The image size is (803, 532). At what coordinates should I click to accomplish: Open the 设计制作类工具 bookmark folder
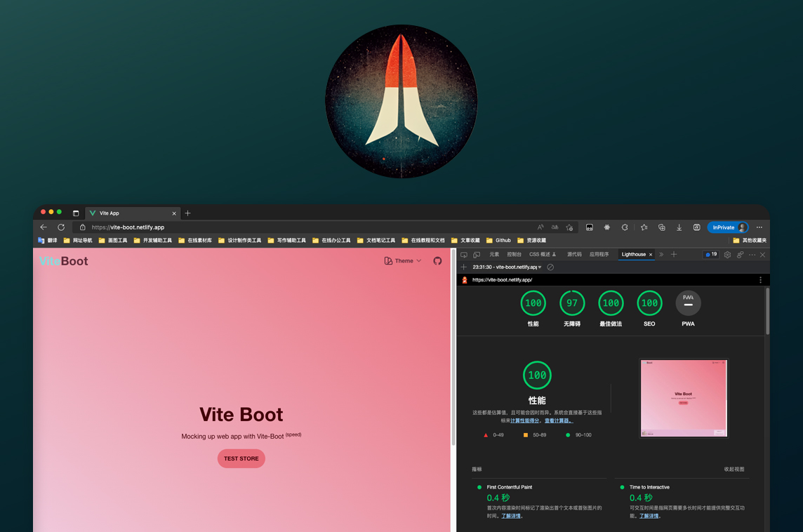[x=239, y=240]
